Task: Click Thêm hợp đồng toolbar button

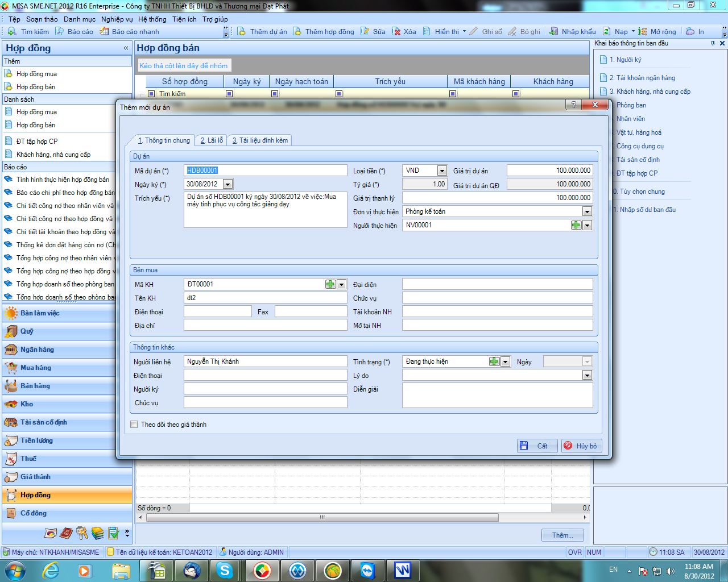Action: tap(324, 32)
